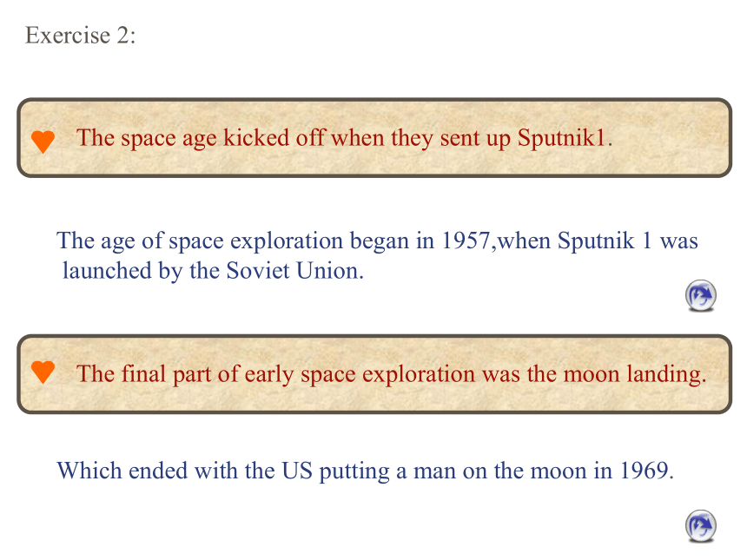747x560 pixels.
Task: Click the year 1969 in the last sentence
Action: (644, 471)
